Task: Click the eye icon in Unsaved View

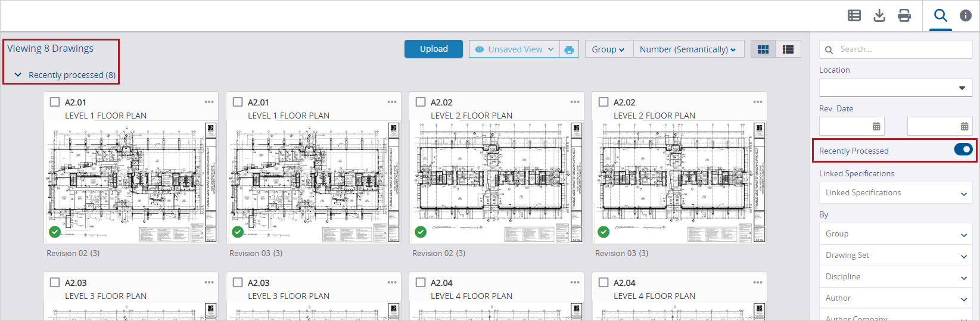Action: (480, 49)
